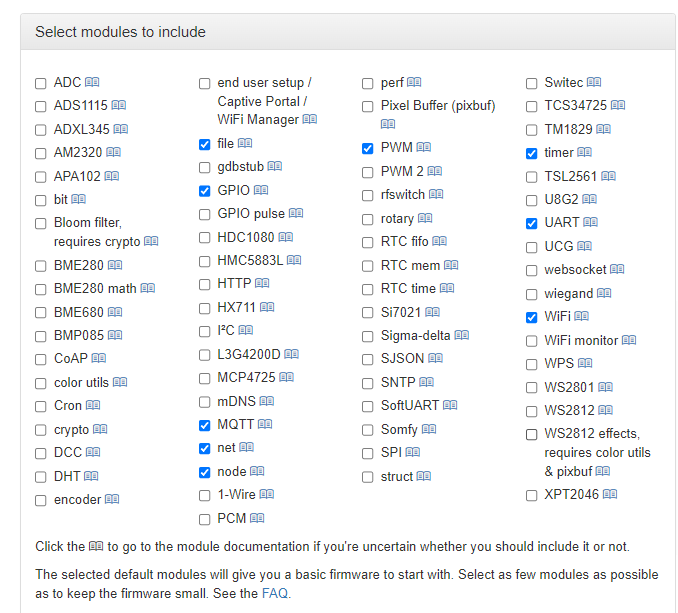Click the Select modules to include heading

[x=120, y=32]
